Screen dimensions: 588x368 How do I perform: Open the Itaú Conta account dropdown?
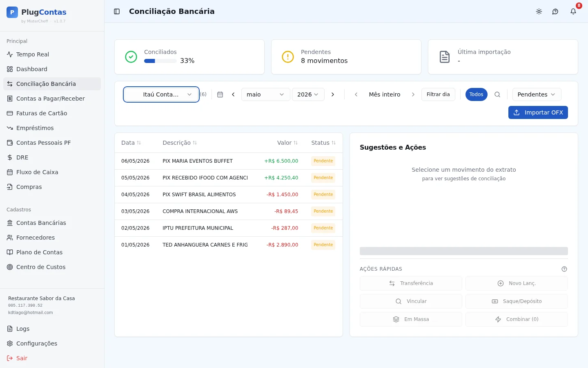[x=161, y=94]
